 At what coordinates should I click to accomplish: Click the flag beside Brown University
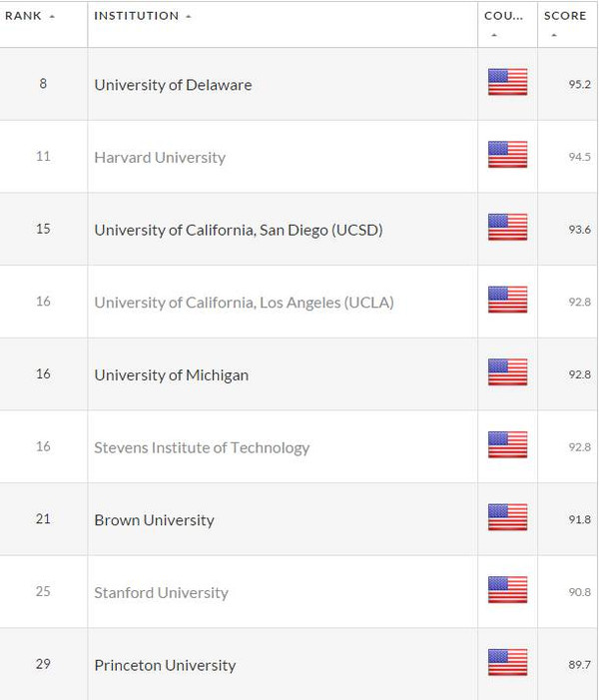tap(507, 517)
